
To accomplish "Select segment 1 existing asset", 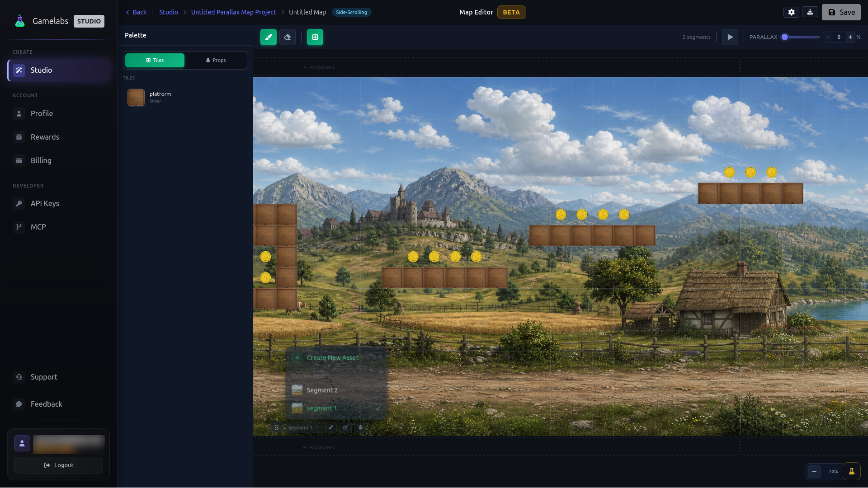I will pos(336,408).
